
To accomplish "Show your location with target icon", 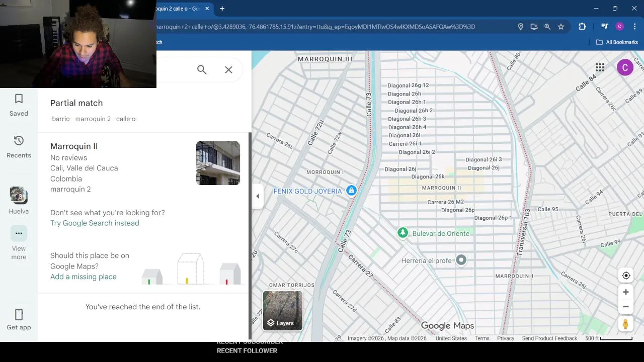I will 626,276.
